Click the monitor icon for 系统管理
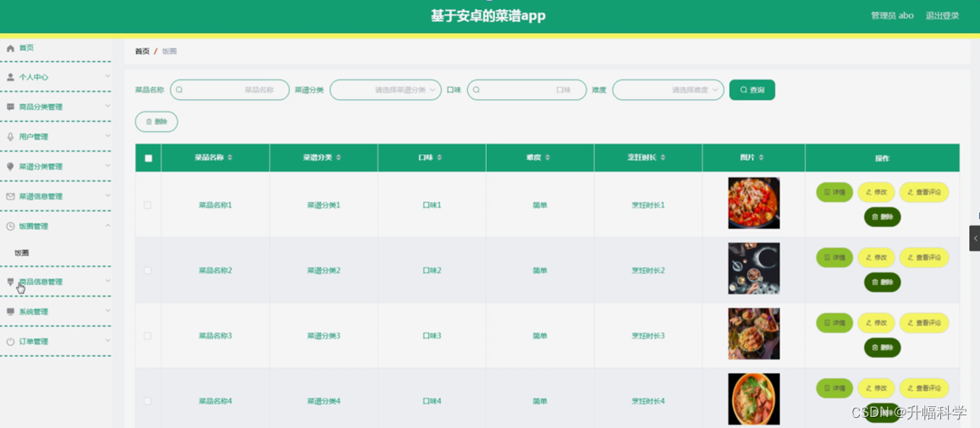This screenshot has height=428, width=980. (x=11, y=312)
